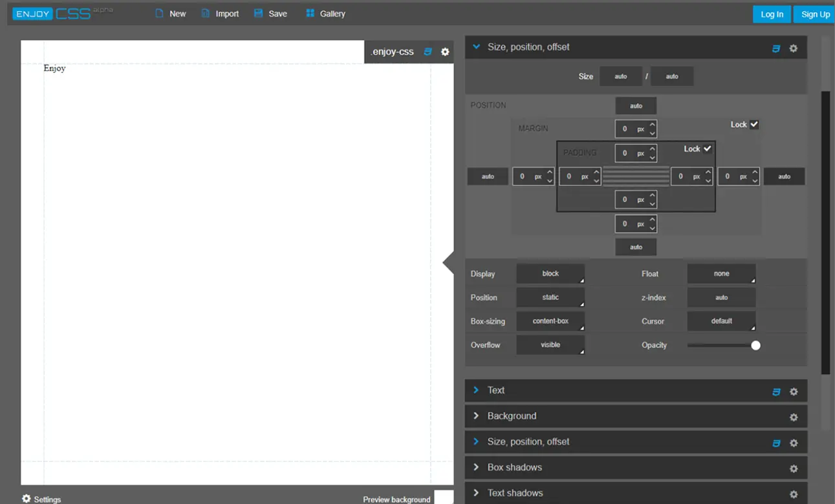Click the width auto size field
This screenshot has width=835, height=504.
coord(621,76)
